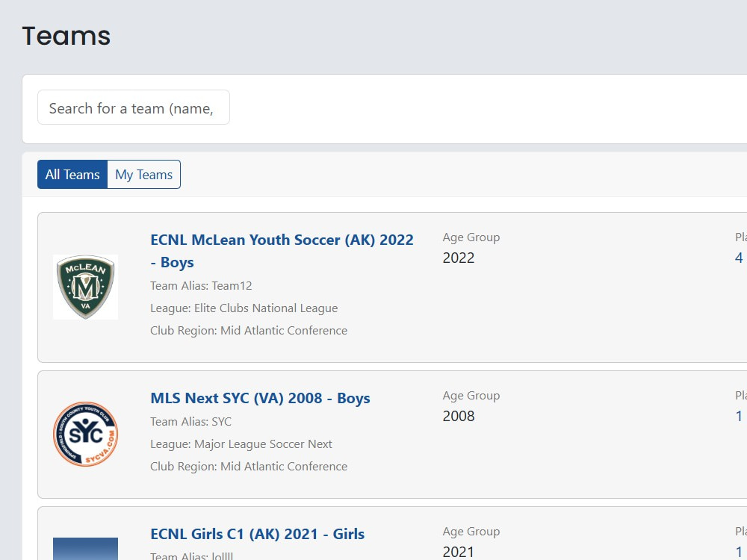Select the All Teams tab
The image size is (747, 560).
(x=72, y=174)
